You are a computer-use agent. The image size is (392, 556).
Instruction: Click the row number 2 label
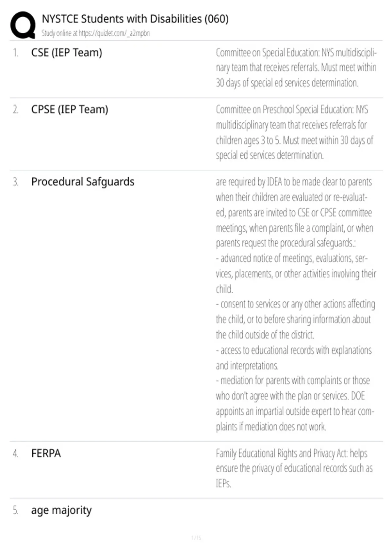pyautogui.click(x=16, y=110)
